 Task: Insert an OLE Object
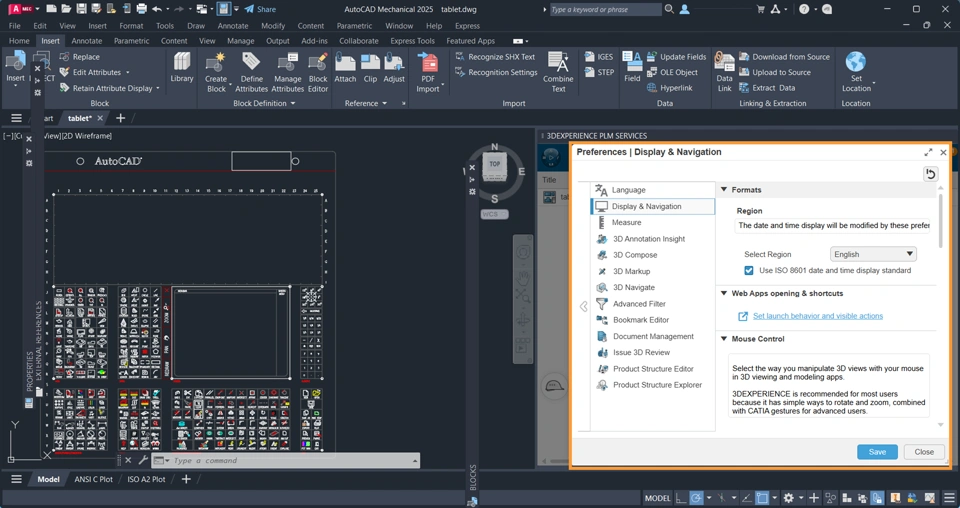[672, 72]
